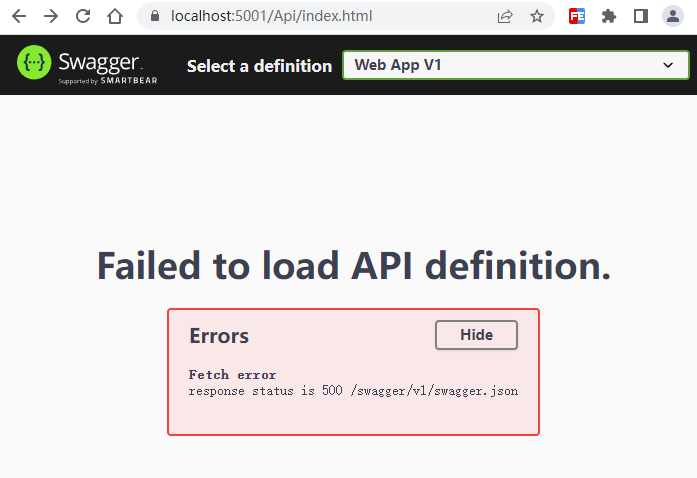Open the browser home page
Image resolution: width=697 pixels, height=478 pixels.
(x=115, y=16)
